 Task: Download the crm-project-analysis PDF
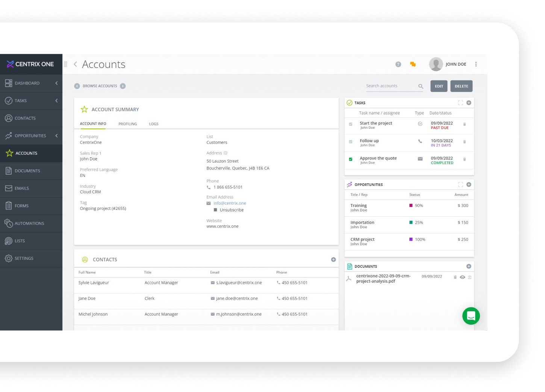point(469,277)
